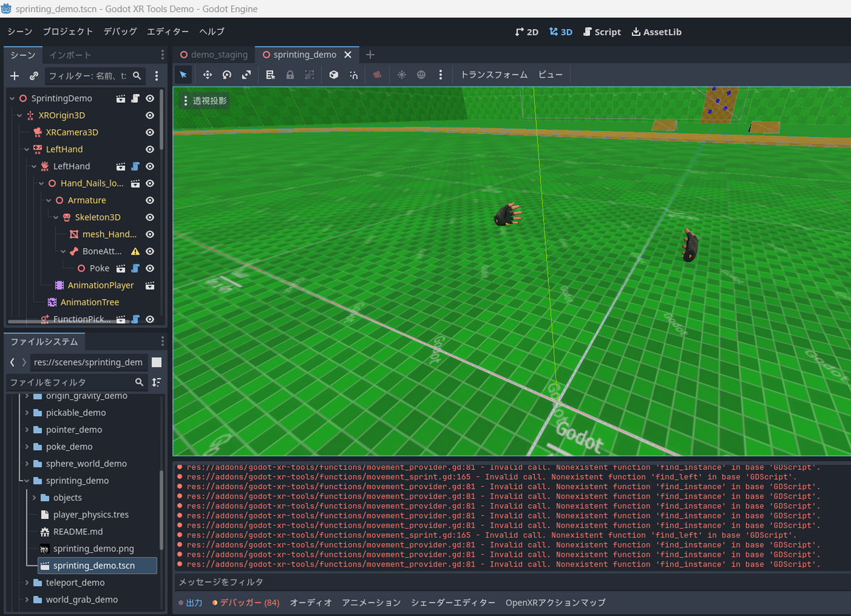Viewport: 851px width, 616px height.
Task: Open the デバッグ menu
Action: tap(120, 32)
